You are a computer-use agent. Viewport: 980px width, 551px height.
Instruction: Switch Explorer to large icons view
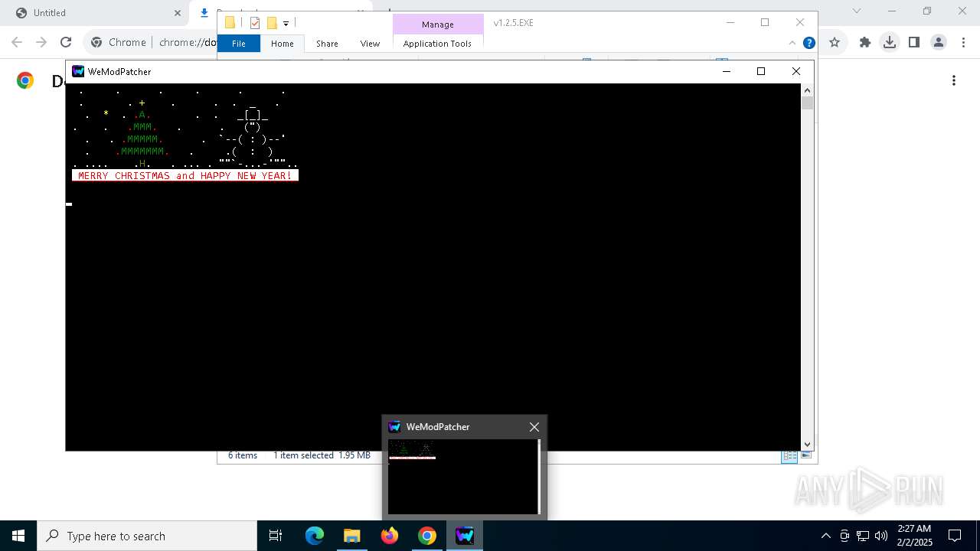[x=805, y=455]
